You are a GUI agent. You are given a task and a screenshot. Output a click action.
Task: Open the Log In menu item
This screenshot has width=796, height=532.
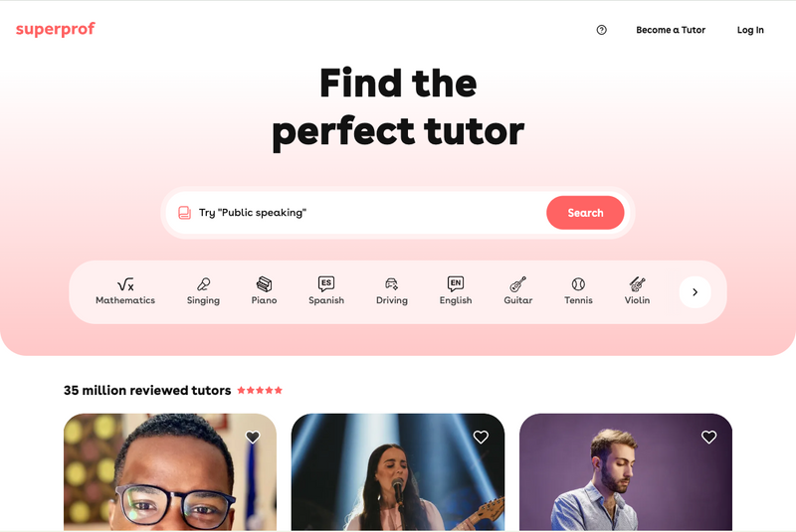pyautogui.click(x=750, y=30)
